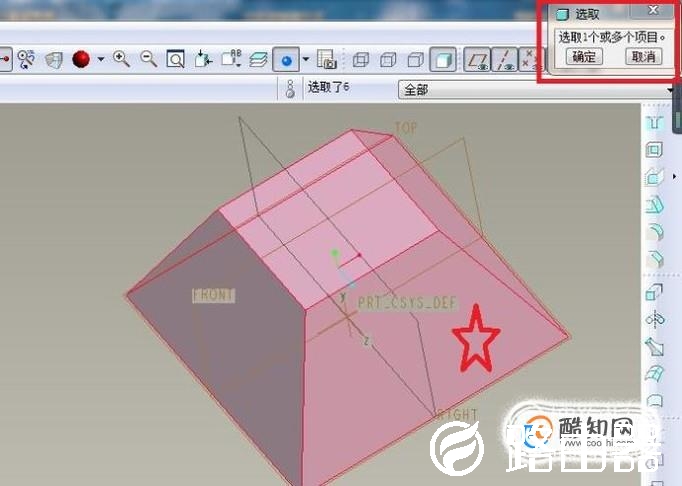Refit the model to screen

pyautogui.click(x=175, y=59)
